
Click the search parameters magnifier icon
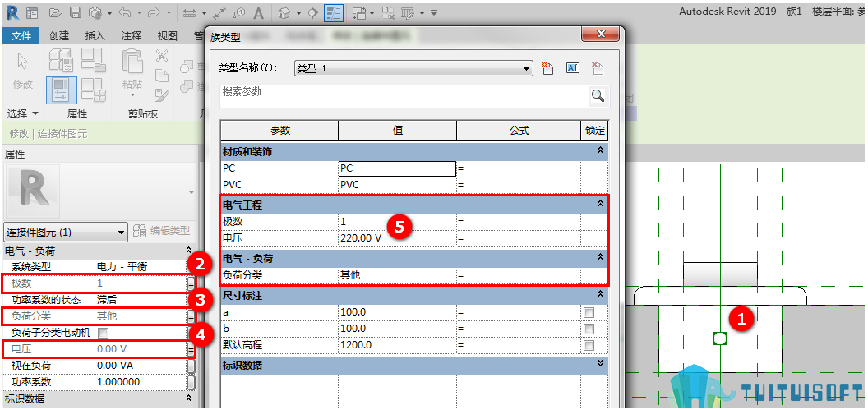point(598,96)
